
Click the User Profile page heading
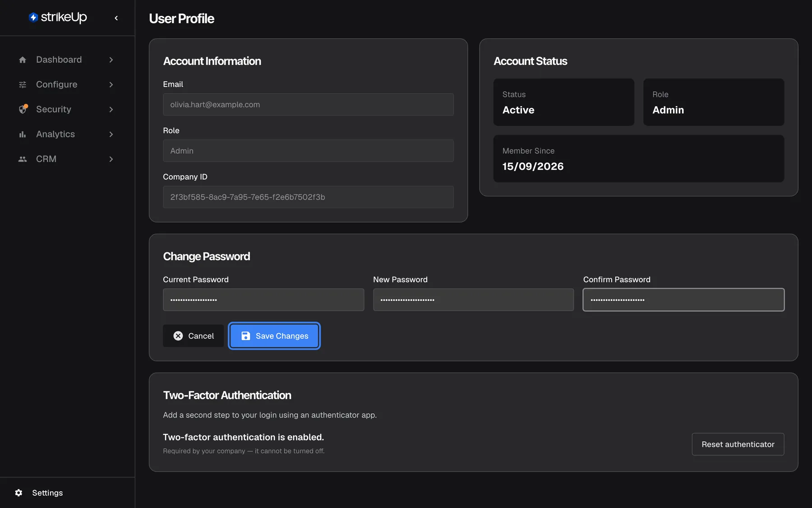click(181, 19)
